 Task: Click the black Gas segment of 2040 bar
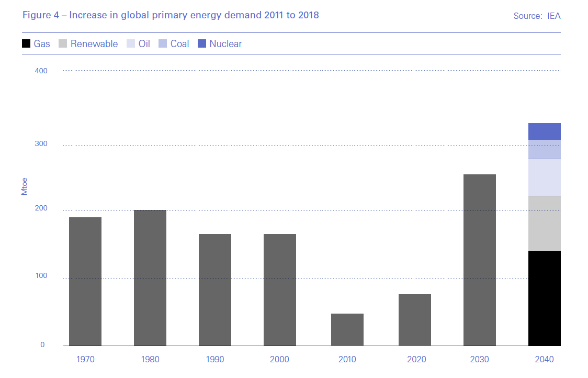(x=545, y=298)
